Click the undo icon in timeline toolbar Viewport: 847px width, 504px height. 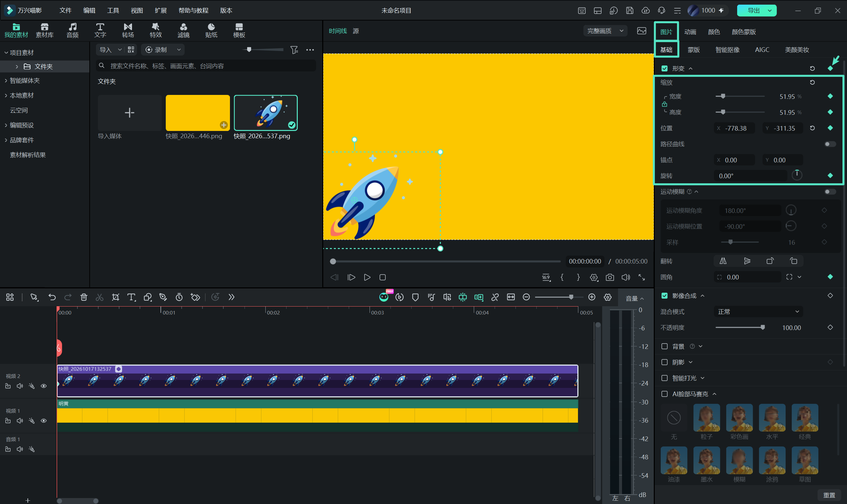[x=52, y=297]
